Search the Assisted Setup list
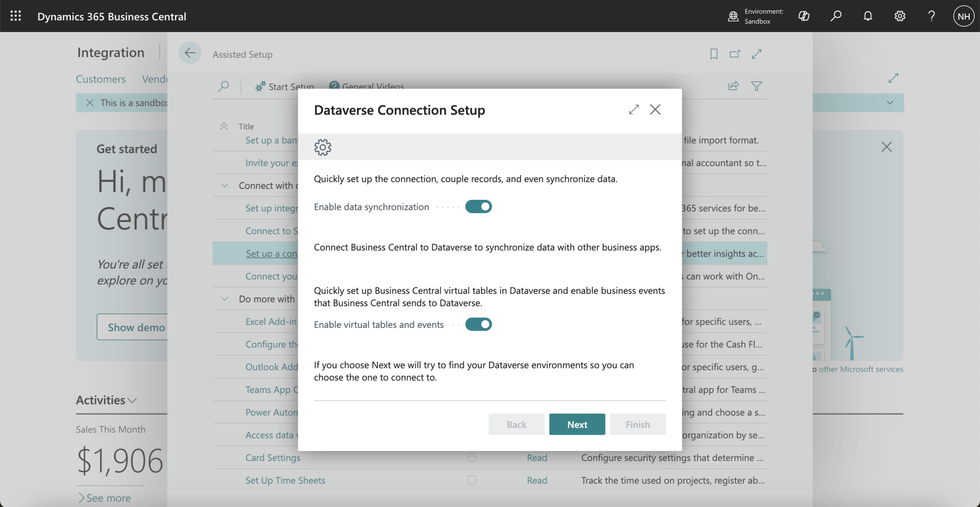This screenshot has width=980, height=507. tap(224, 86)
